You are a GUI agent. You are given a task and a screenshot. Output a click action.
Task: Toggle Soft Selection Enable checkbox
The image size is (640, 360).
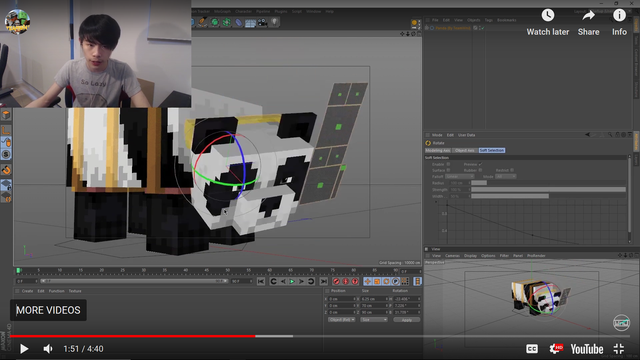point(448,164)
